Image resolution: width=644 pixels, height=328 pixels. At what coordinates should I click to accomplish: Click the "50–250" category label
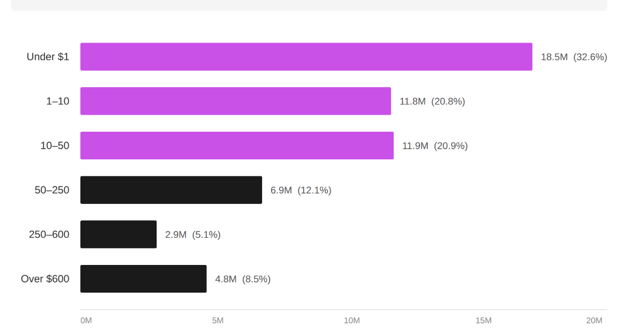52,190
